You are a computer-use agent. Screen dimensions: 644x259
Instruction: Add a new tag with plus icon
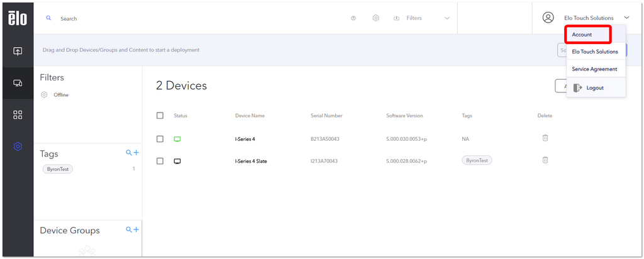pyautogui.click(x=136, y=153)
